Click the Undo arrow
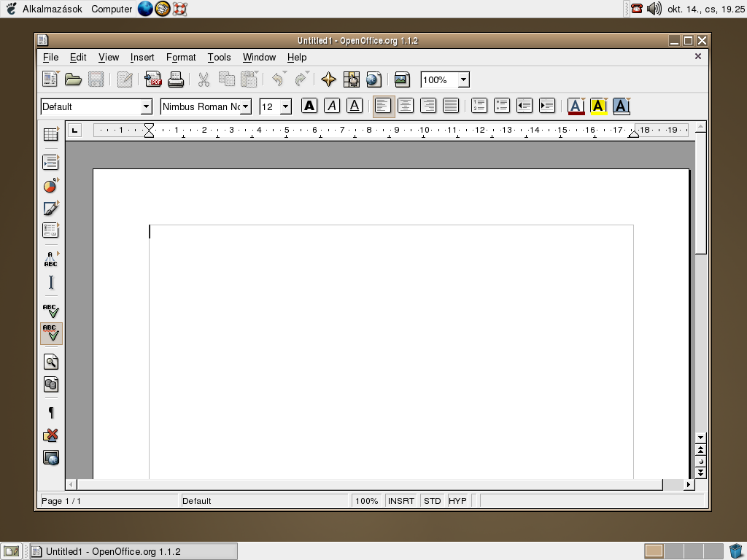The height and width of the screenshot is (560, 747). pos(278,79)
